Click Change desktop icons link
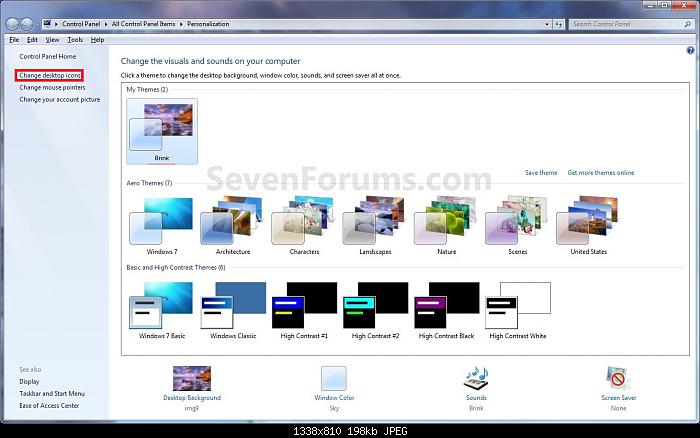700x438 pixels. click(x=50, y=75)
